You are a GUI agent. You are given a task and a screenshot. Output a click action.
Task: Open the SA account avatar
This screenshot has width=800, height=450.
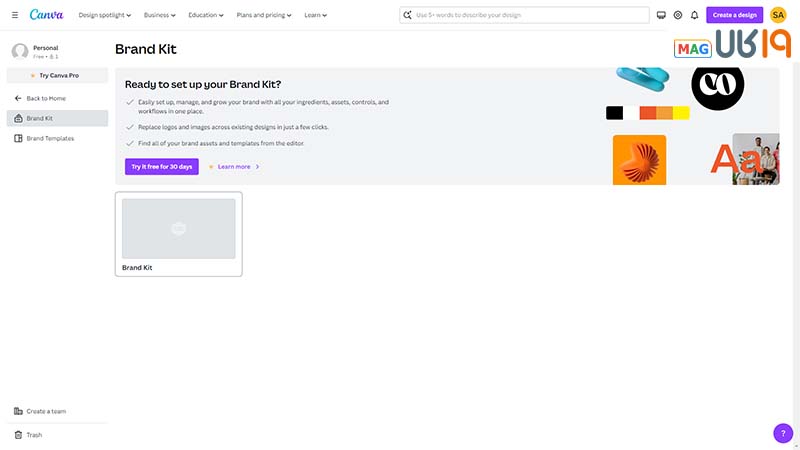(x=778, y=15)
